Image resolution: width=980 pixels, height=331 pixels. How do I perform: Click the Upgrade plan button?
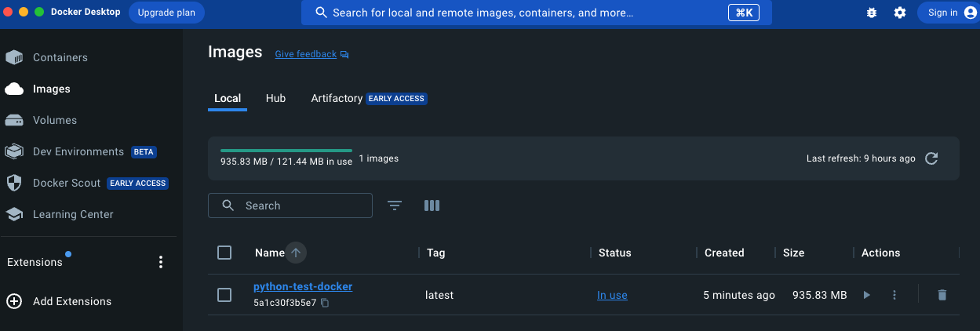pos(167,13)
